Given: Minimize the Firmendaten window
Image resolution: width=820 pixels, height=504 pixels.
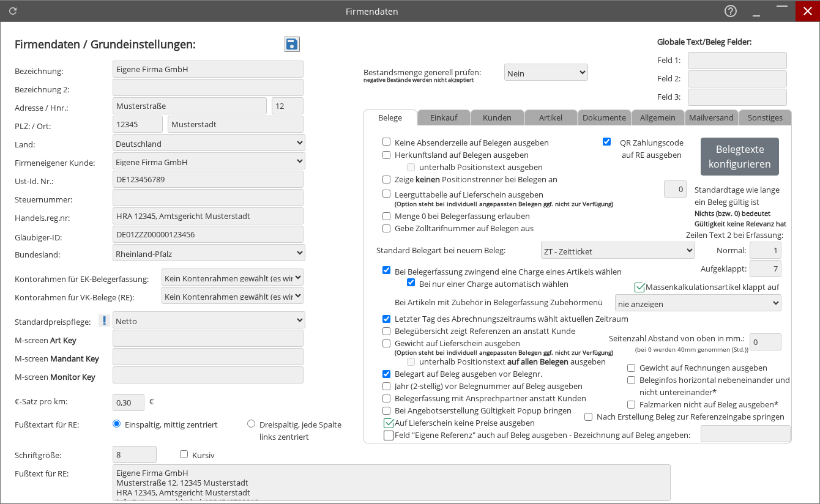Looking at the screenshot, I should coord(756,11).
